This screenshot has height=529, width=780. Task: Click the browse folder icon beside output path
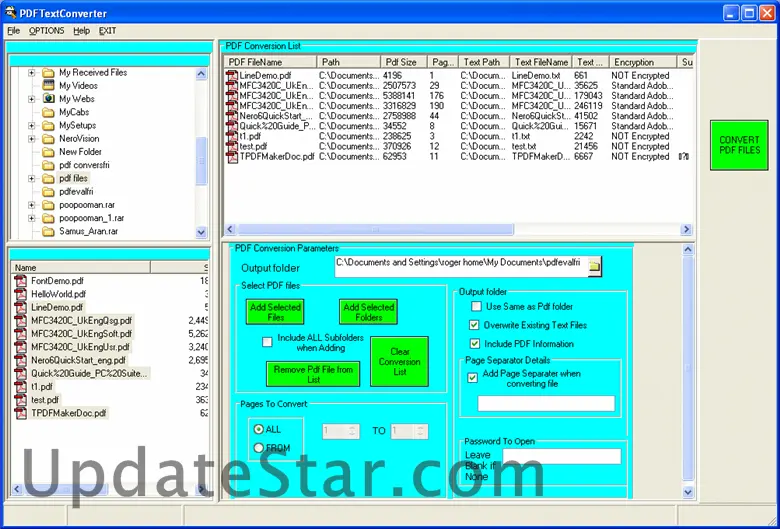595,266
